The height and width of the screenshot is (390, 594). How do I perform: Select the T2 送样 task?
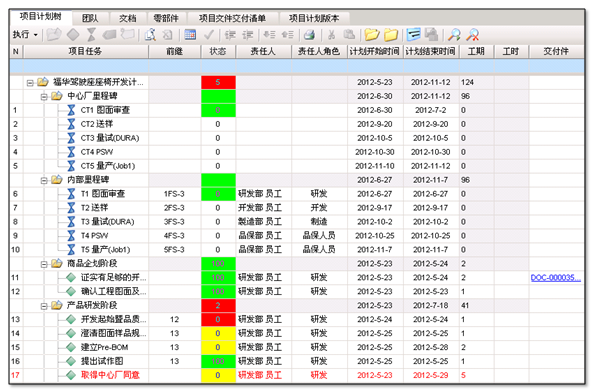pyautogui.click(x=94, y=208)
